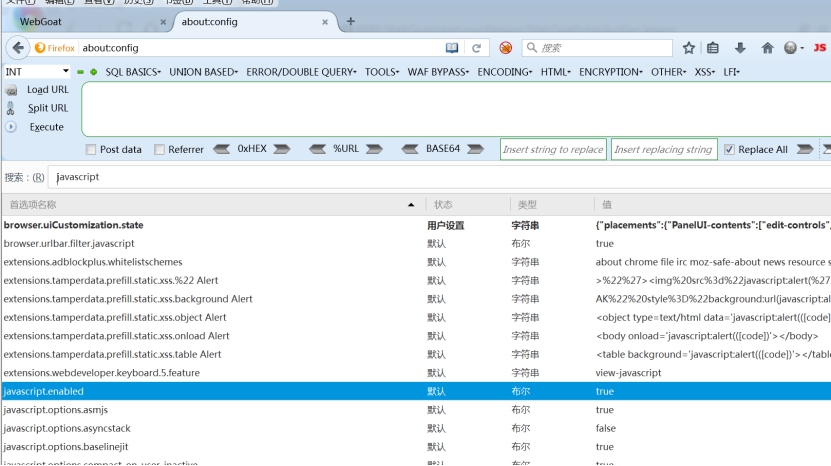Screen dimensions: 831x466
Task: Close the WebGoat tab
Action: coord(163,22)
